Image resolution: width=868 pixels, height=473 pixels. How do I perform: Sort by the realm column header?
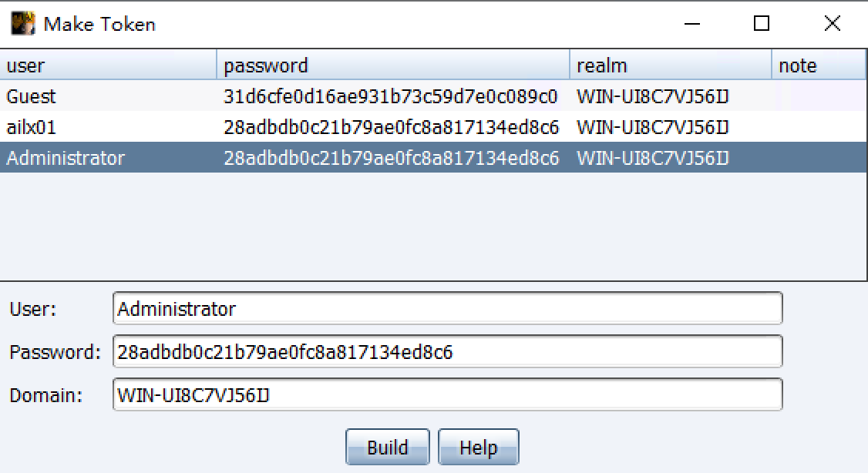[670, 65]
